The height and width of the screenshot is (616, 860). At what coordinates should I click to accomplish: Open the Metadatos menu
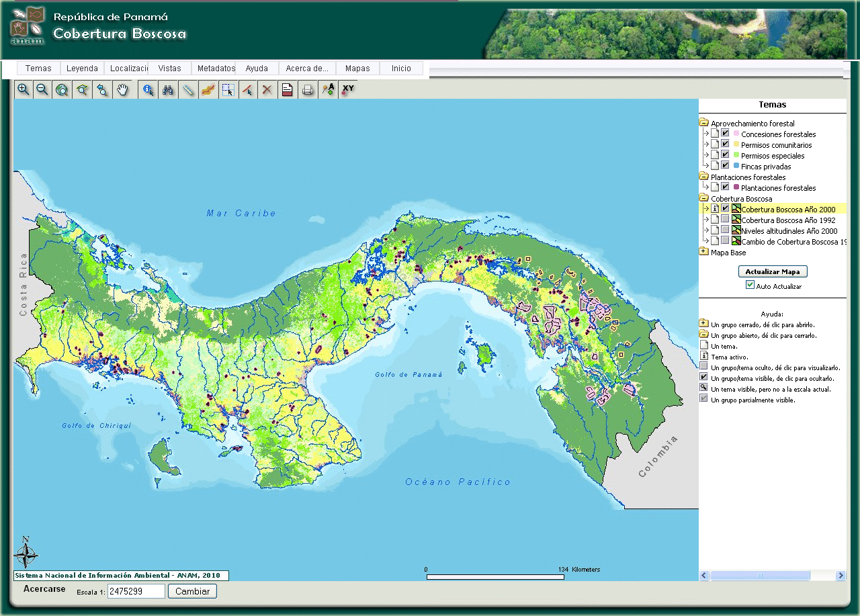click(x=214, y=68)
